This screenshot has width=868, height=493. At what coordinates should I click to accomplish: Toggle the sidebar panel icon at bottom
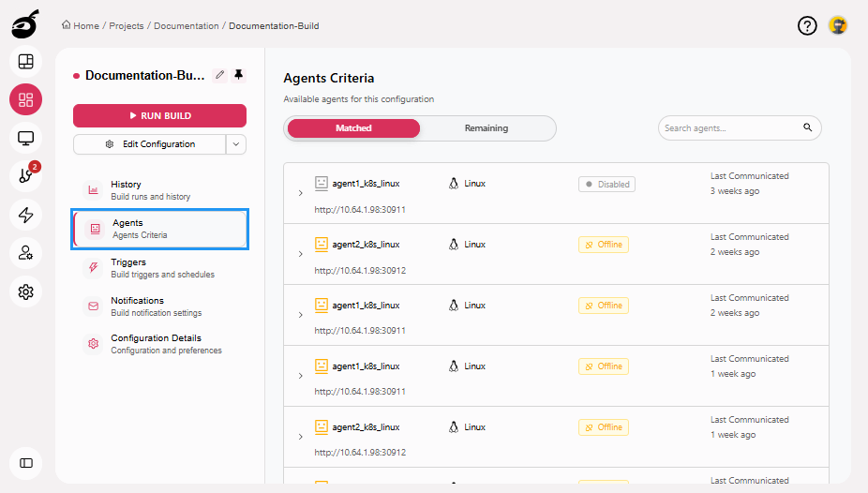(x=25, y=463)
